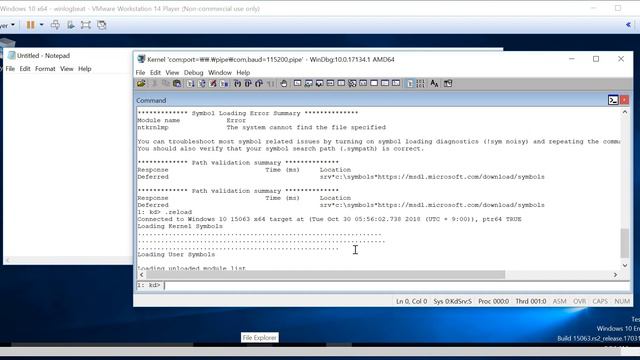Open the Command window via toolbar icon

pos(298,83)
